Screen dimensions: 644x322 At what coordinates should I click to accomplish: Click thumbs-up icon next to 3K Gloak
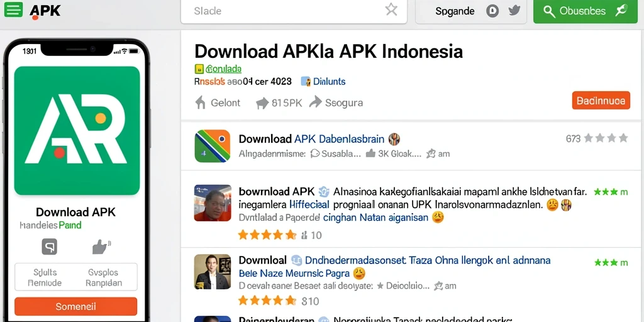[x=370, y=153]
